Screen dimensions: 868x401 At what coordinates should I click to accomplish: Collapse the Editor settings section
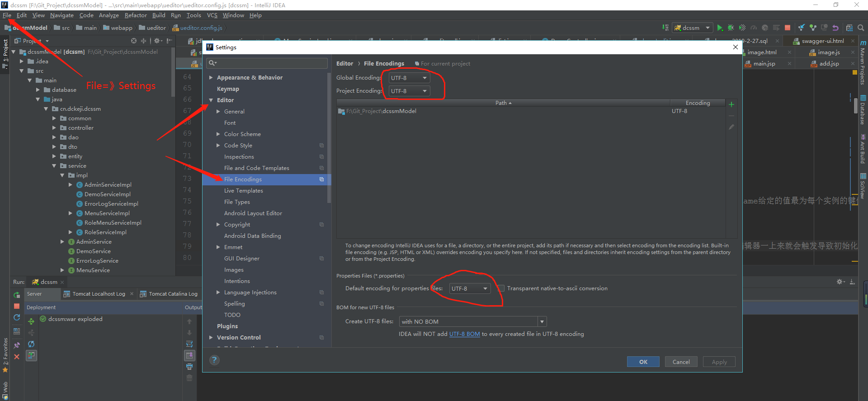(x=211, y=100)
